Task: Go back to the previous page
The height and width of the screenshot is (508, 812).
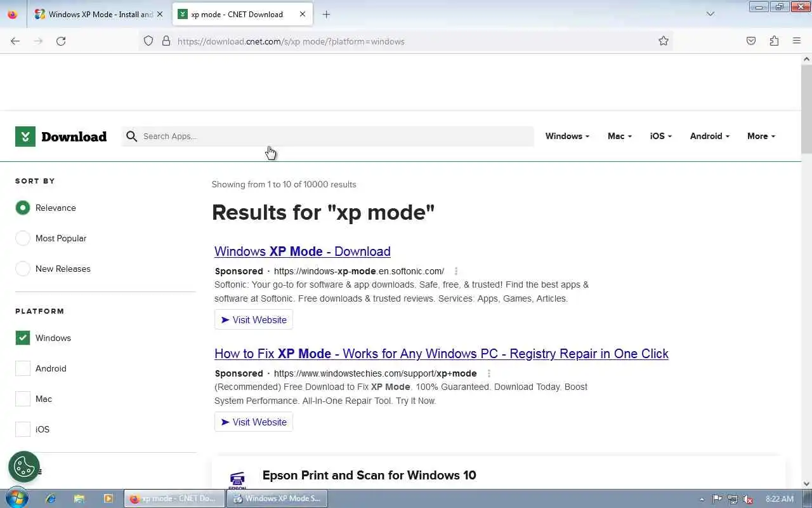Action: pyautogui.click(x=15, y=41)
